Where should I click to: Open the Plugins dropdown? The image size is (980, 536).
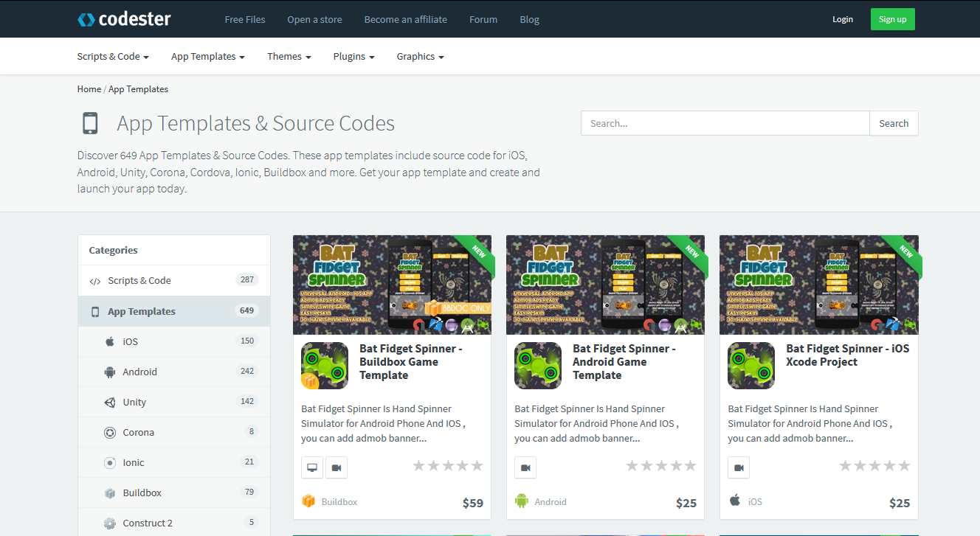pos(353,56)
